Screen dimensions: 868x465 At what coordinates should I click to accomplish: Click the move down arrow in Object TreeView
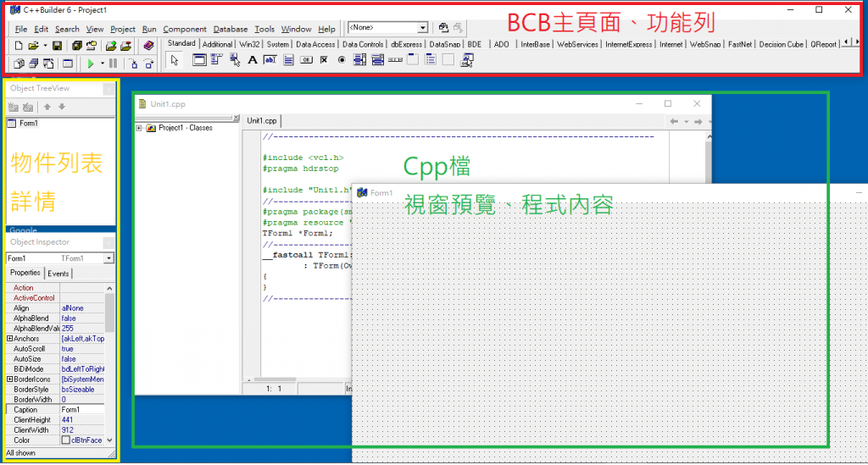coord(62,107)
